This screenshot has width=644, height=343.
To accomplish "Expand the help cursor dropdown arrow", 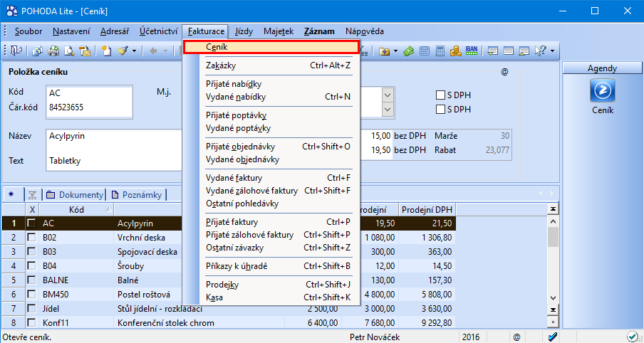I will click(552, 51).
